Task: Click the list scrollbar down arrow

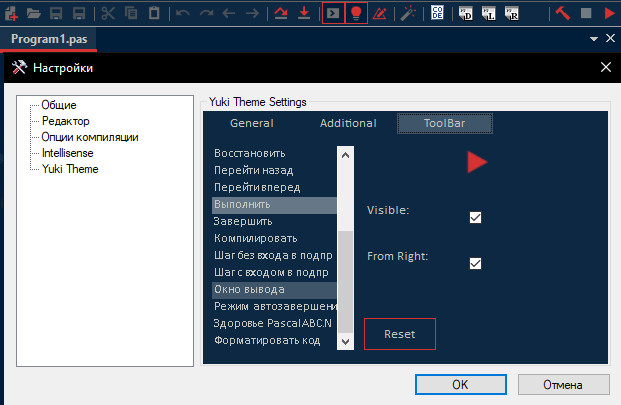Action: click(x=345, y=341)
